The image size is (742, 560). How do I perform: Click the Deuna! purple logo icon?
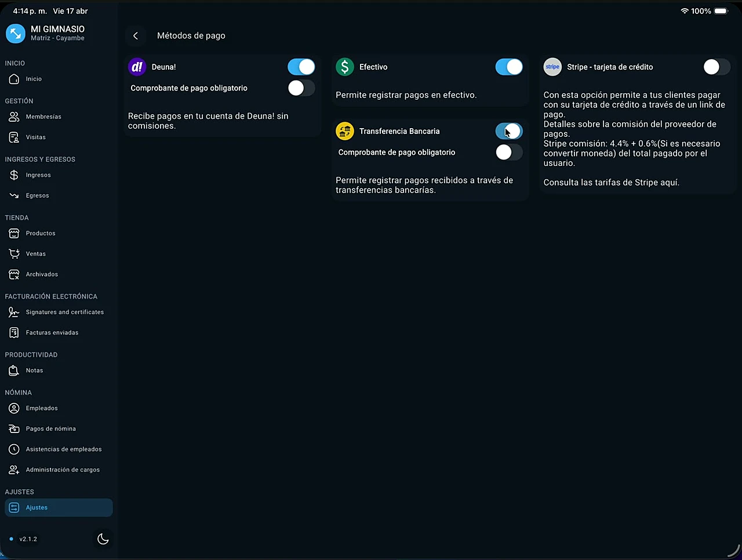[x=137, y=67]
